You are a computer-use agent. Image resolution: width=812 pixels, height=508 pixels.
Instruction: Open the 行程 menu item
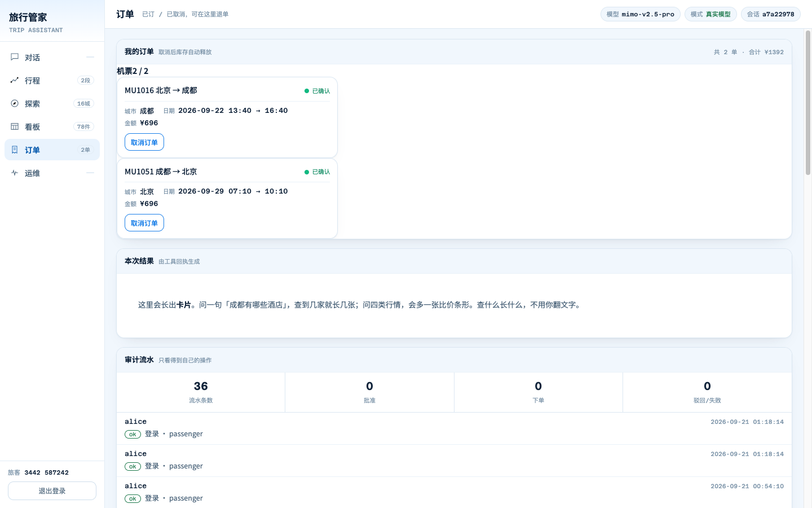pos(52,80)
